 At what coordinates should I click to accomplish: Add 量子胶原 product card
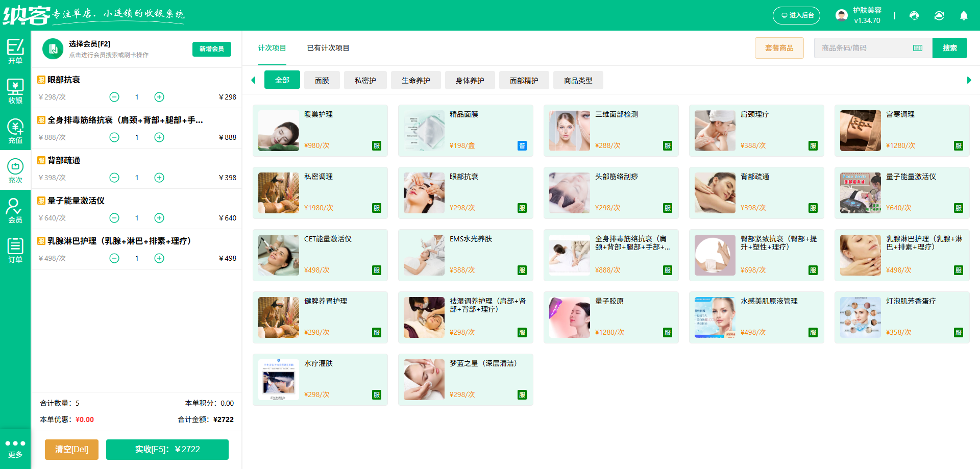click(x=611, y=317)
